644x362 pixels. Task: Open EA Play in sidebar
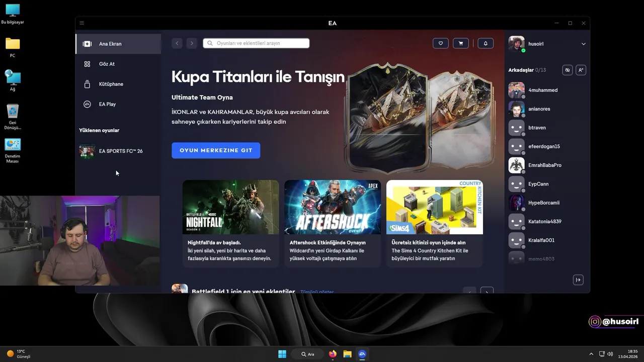[118, 104]
